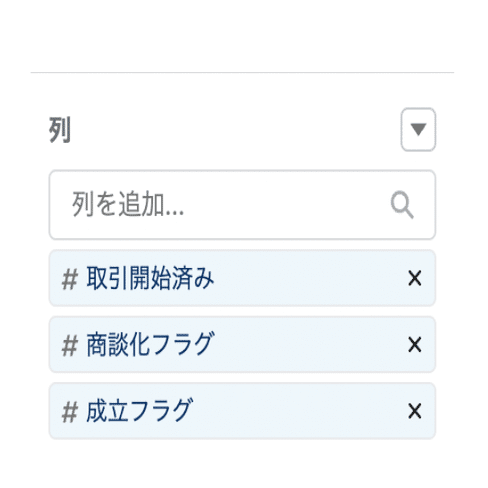Image resolution: width=488 pixels, height=488 pixels.
Task: Click the # number icon beside 成立フラグ
Action: pos(70,412)
